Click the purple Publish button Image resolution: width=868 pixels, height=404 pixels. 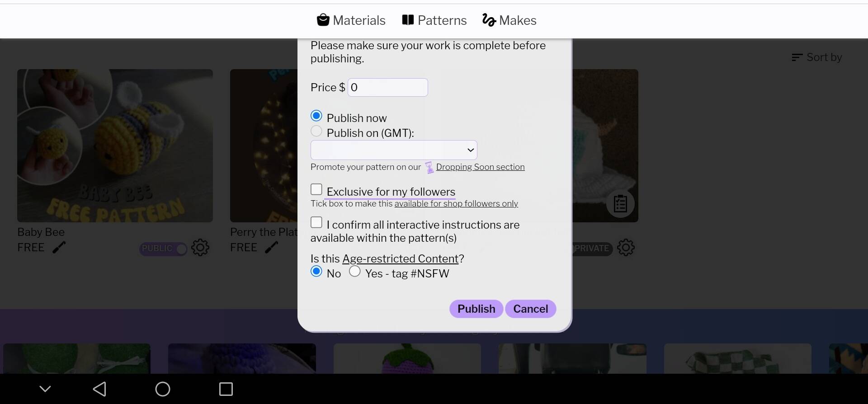click(x=476, y=309)
